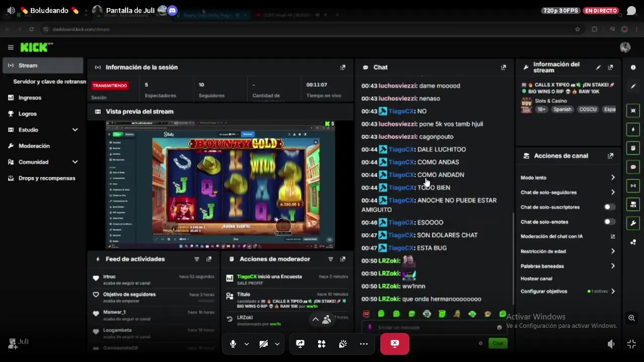The width and height of the screenshot is (644, 362).
Task: Turn on the Discord camera
Action: [x=263, y=344]
